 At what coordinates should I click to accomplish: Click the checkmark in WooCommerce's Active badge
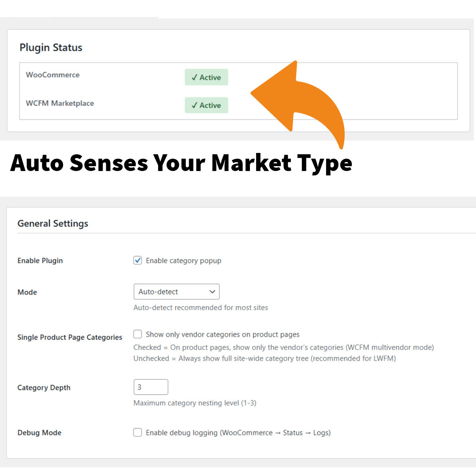click(194, 78)
